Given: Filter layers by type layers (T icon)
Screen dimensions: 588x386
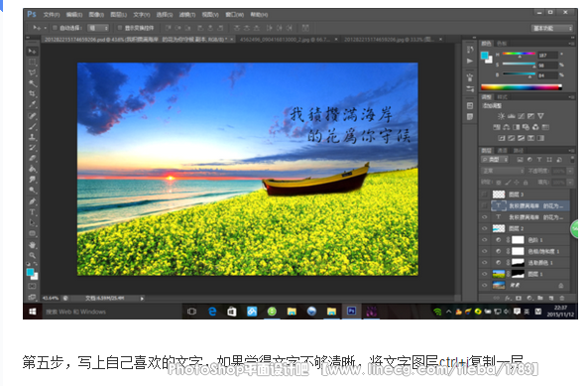Looking at the screenshot, I should [539, 160].
